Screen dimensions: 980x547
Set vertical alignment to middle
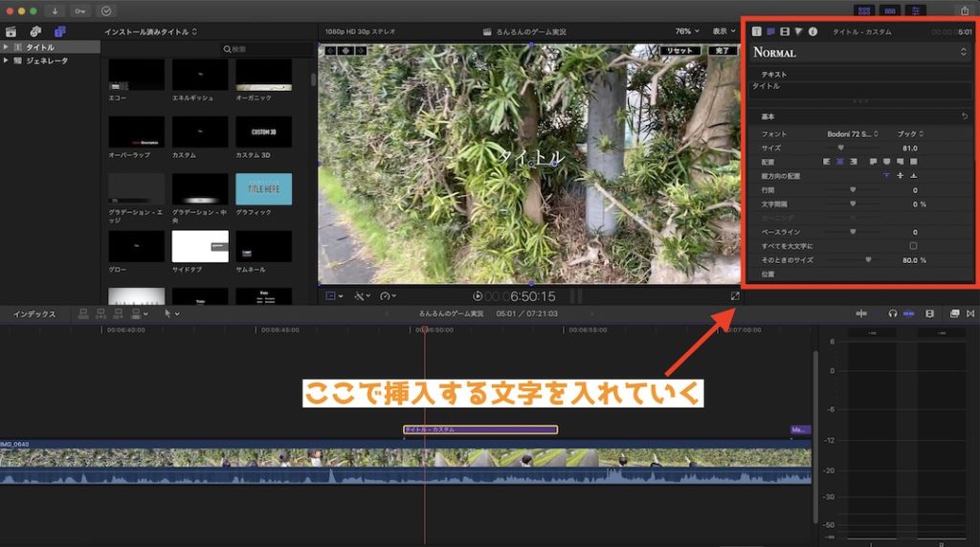(x=900, y=175)
